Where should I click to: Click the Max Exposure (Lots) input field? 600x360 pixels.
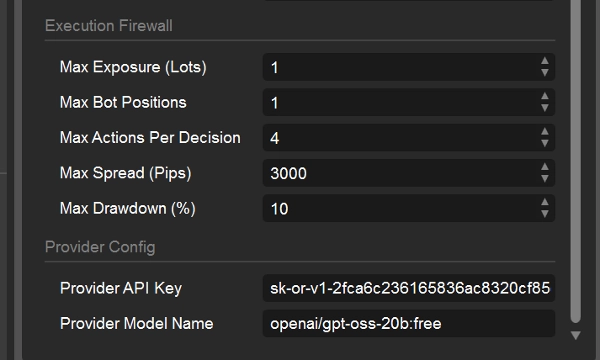click(x=402, y=67)
